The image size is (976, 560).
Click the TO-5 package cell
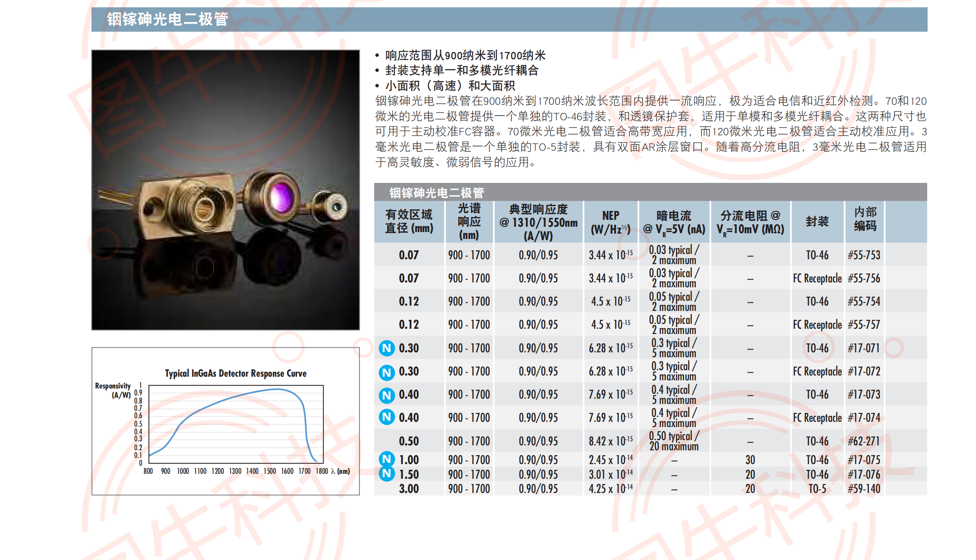pyautogui.click(x=817, y=489)
